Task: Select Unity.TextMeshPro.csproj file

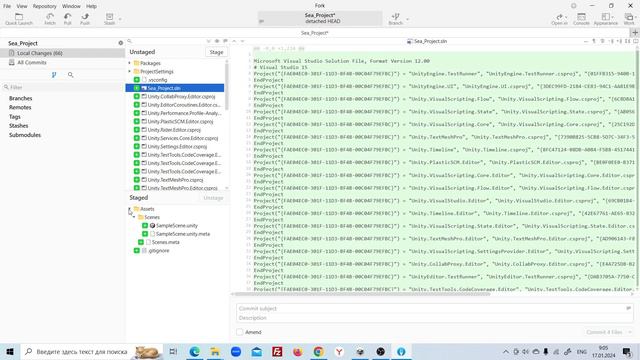Action: tap(175, 180)
